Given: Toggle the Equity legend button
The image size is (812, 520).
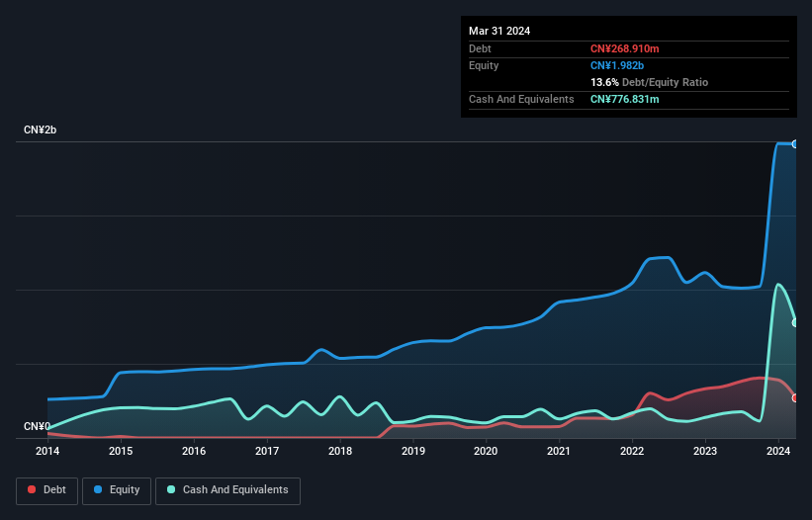Looking at the screenshot, I should pos(117,490).
